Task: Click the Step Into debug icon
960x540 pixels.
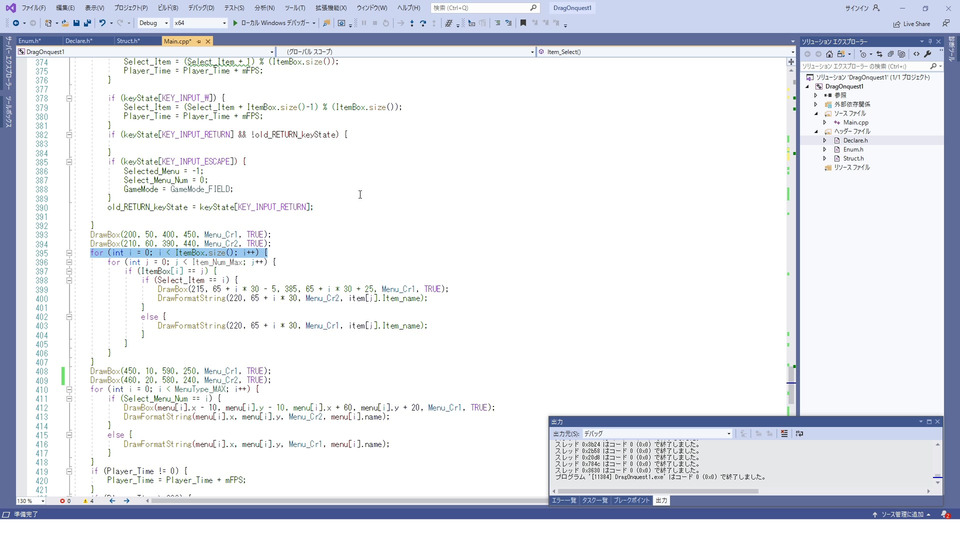Action: [411, 23]
